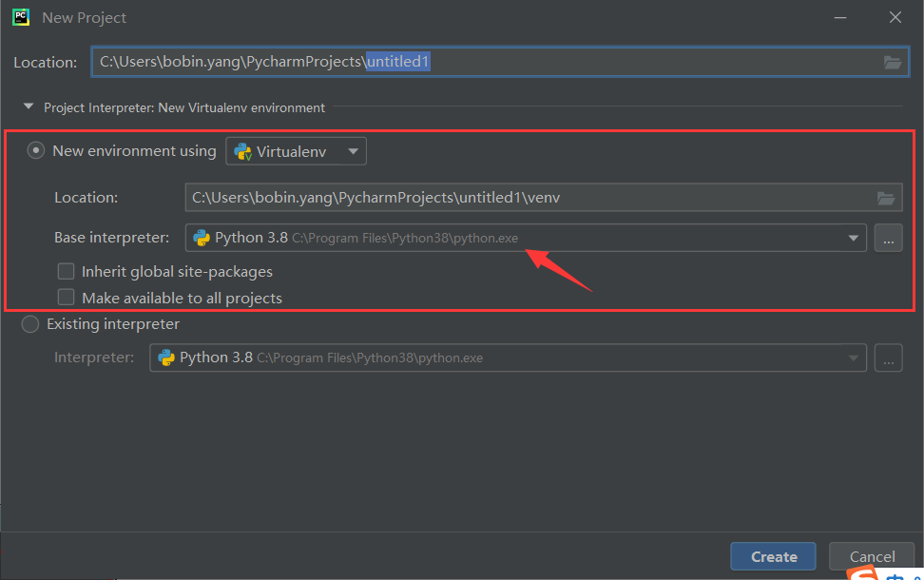The image size is (924, 580).
Task: Enable Make available to all projects
Action: pos(66,298)
